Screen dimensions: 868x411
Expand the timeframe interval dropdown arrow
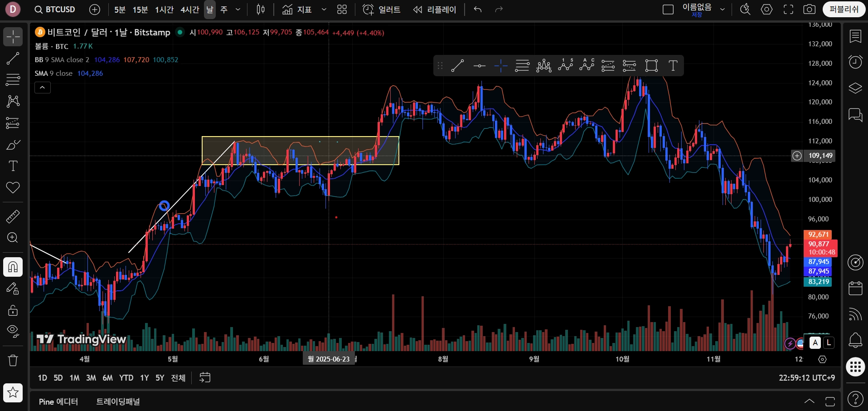[238, 10]
